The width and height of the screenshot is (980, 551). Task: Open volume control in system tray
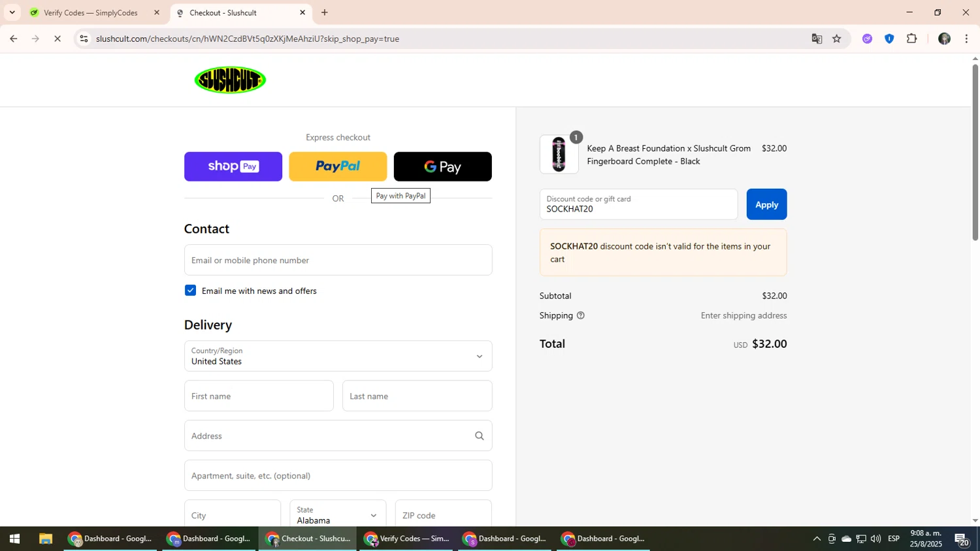click(x=875, y=539)
